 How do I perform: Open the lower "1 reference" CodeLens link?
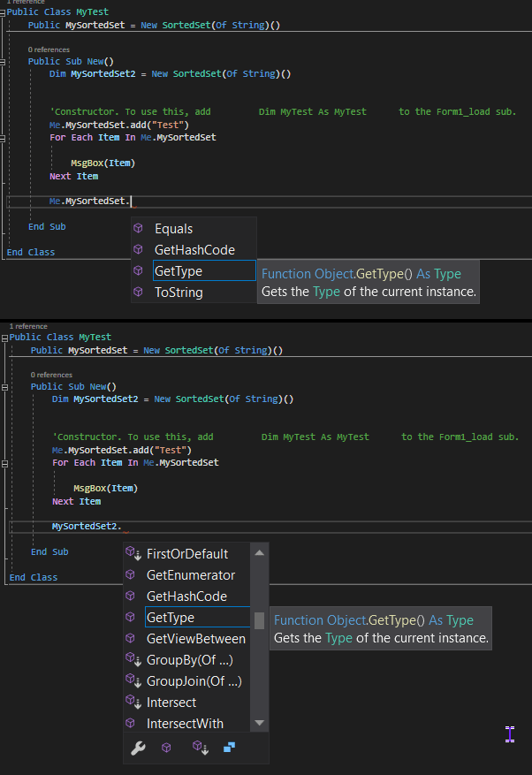28,326
